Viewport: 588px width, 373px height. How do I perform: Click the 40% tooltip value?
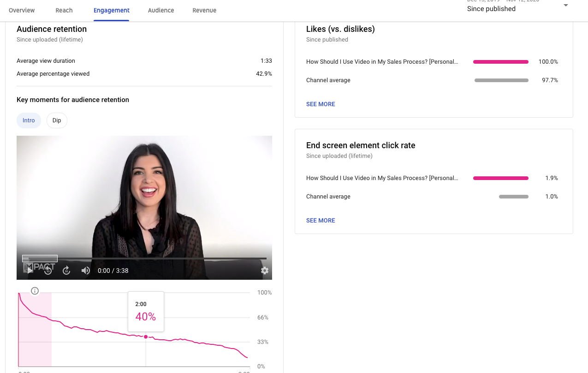[145, 317]
